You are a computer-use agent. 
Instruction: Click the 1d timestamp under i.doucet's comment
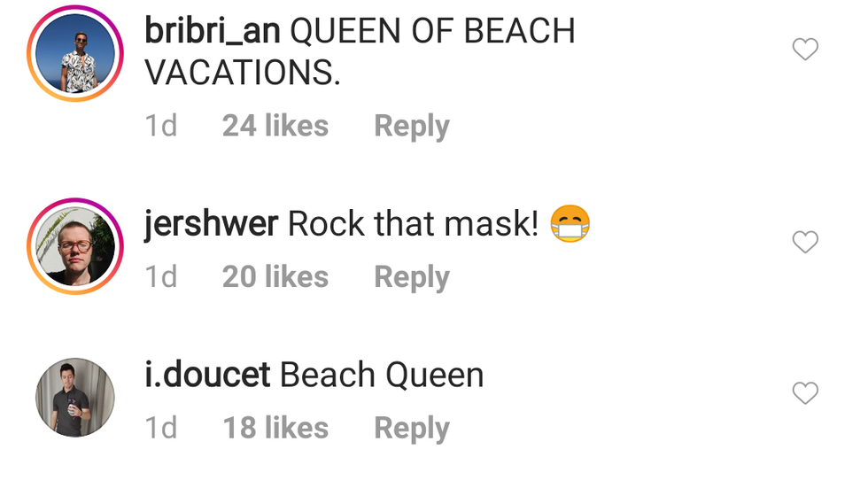(161, 428)
